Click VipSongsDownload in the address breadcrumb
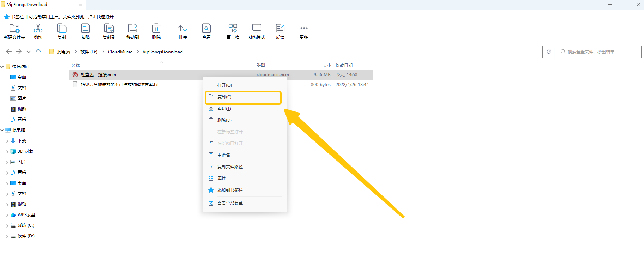 pyautogui.click(x=163, y=52)
